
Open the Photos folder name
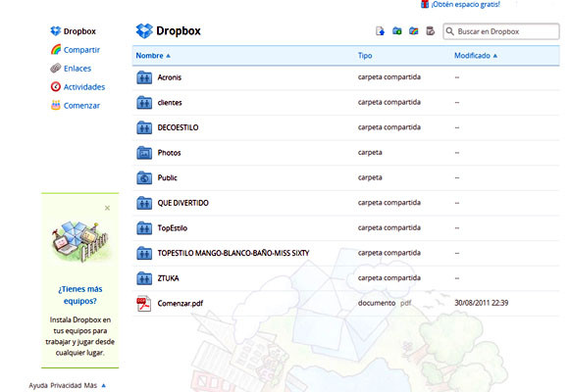[169, 153]
